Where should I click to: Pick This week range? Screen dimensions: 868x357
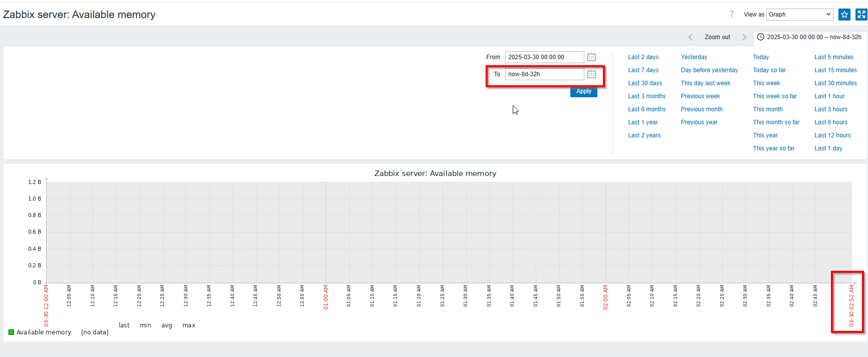(766, 83)
